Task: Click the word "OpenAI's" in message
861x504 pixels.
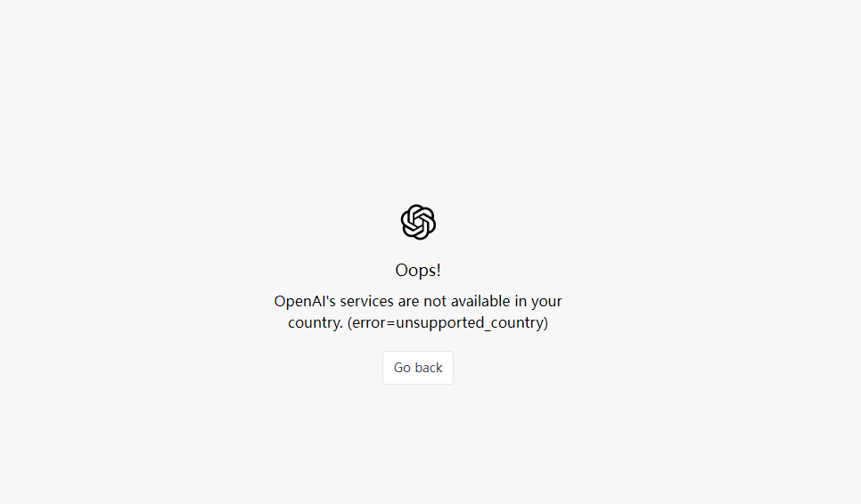Action: coord(305,301)
